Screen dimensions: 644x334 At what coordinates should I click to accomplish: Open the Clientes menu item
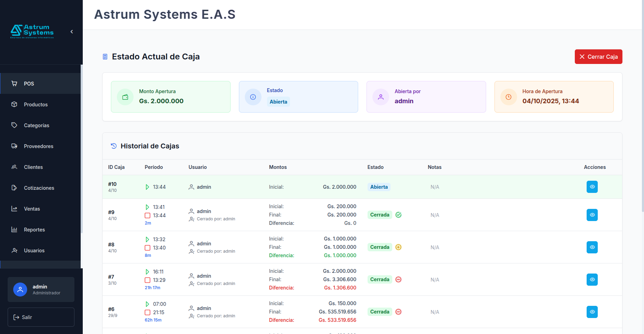tap(33, 167)
